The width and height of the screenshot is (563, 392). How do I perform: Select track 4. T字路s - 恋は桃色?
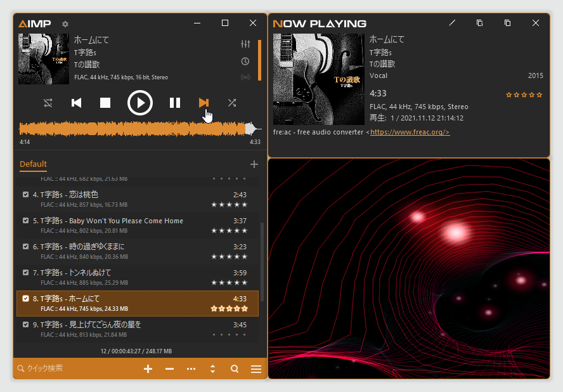click(x=138, y=199)
